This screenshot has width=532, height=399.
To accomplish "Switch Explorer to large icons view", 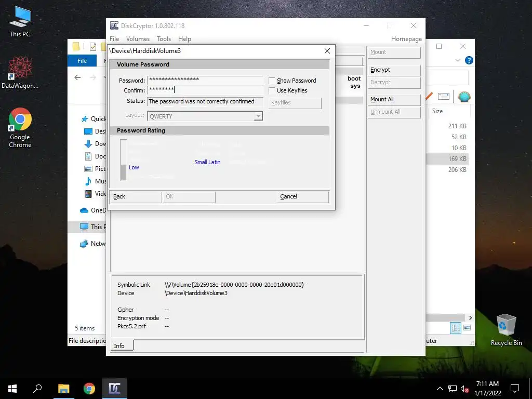I will (467, 328).
